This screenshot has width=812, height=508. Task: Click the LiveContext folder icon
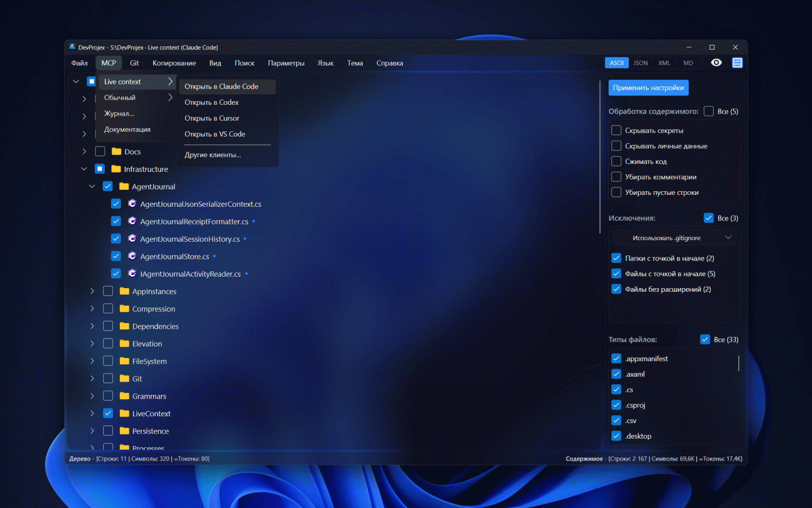[124, 413]
